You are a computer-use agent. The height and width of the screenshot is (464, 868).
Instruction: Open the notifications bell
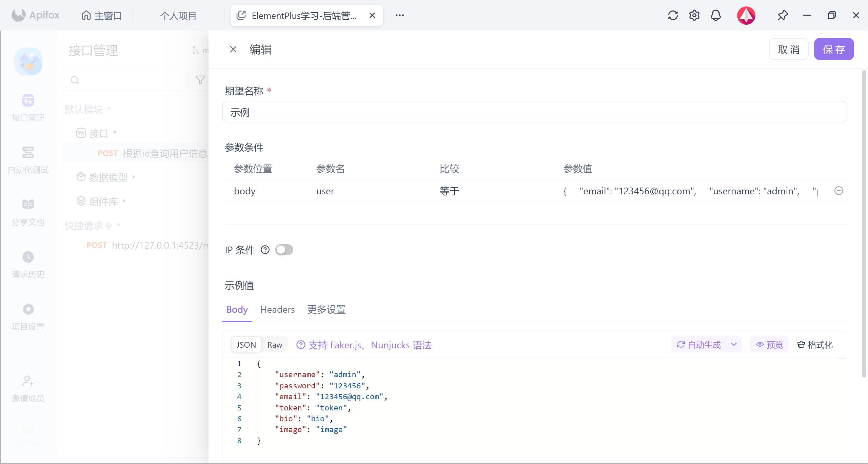point(715,15)
